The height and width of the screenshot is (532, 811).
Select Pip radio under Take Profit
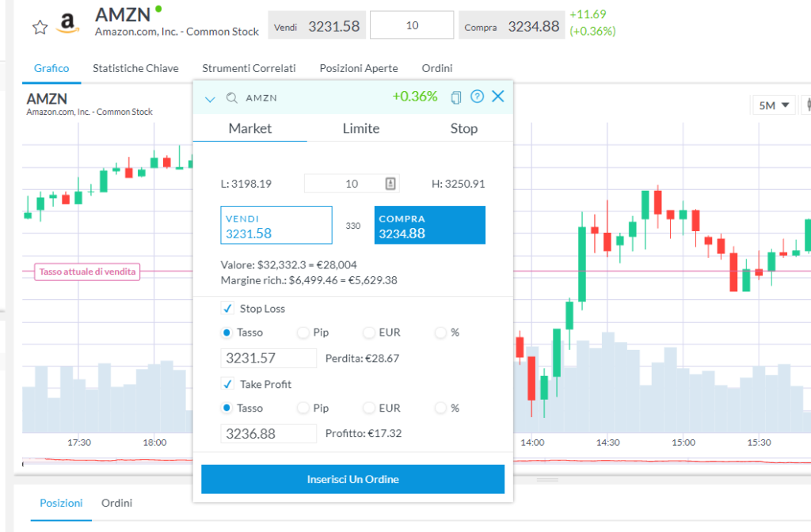[x=303, y=408]
